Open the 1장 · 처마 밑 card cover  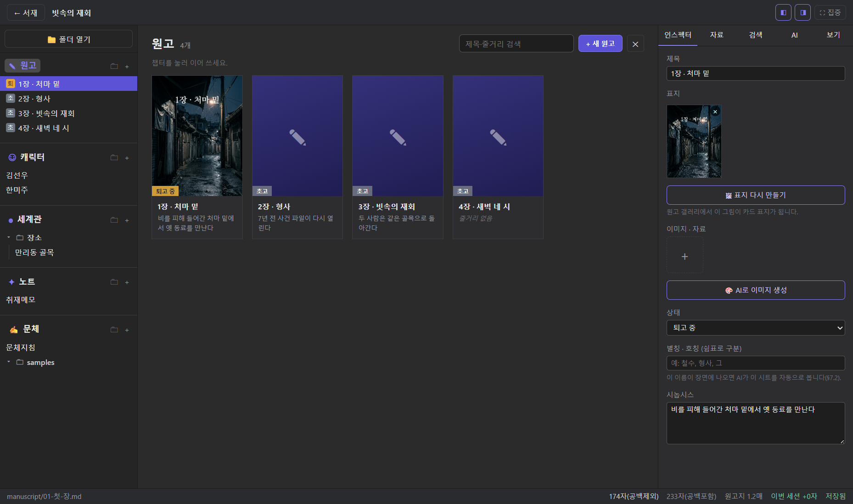[197, 136]
